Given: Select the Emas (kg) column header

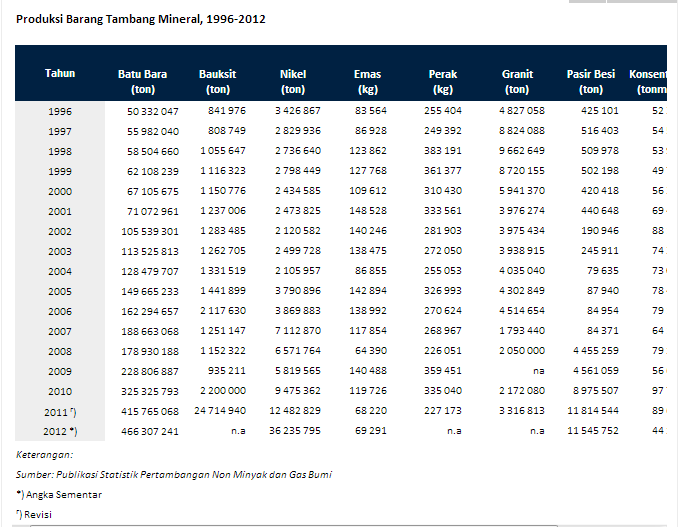Looking at the screenshot, I should pos(367,81).
